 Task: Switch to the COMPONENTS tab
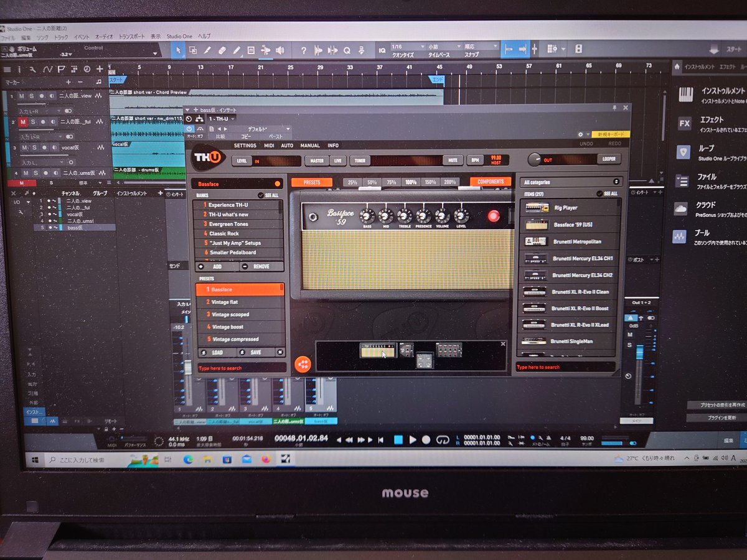pyautogui.click(x=491, y=182)
